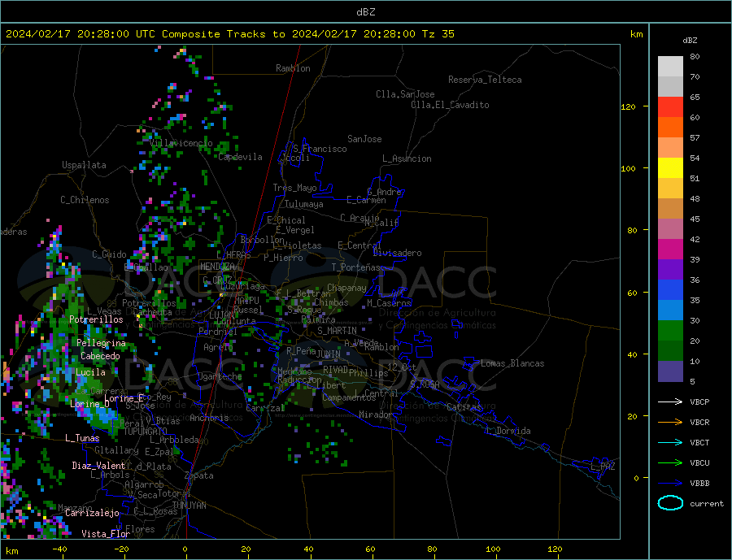Viewport: 732px width, 560px height.
Task: Click the yellow 54 dBZ legend swatch
Action: pyautogui.click(x=670, y=168)
